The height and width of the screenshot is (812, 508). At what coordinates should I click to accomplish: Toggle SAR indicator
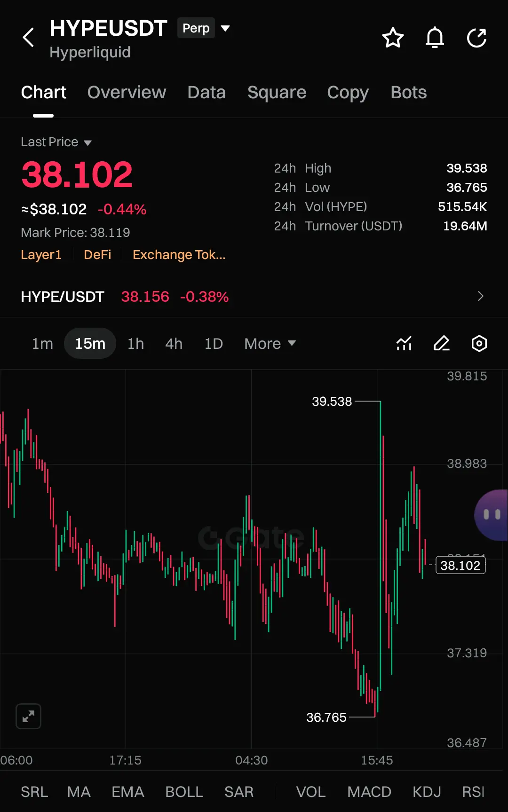tap(238, 792)
